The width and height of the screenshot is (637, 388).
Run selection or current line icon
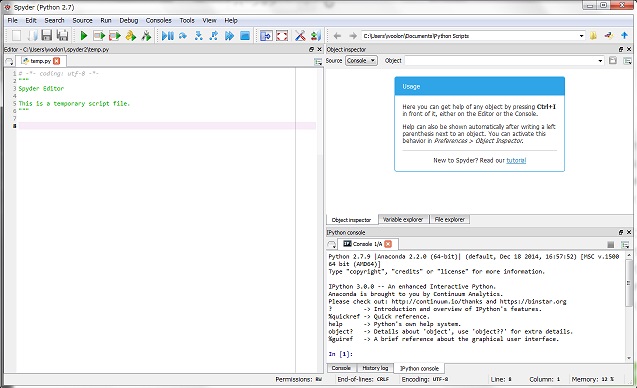pos(130,36)
